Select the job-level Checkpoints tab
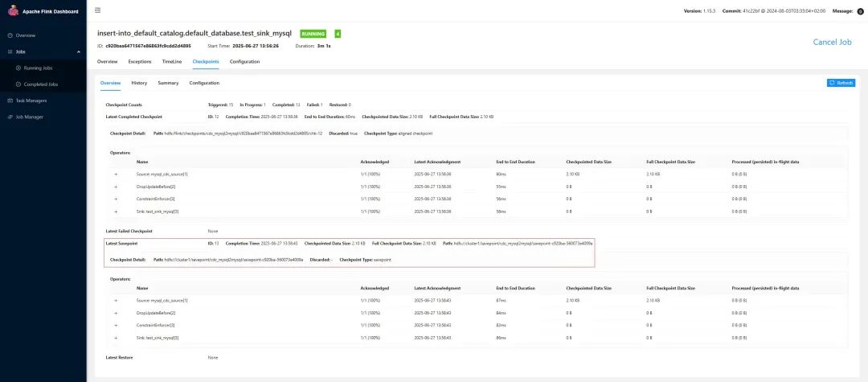The width and height of the screenshot is (868, 382). pos(206,61)
